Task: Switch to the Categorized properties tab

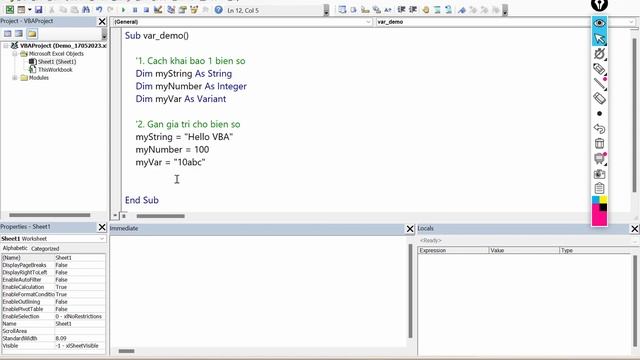Action: coord(45,249)
